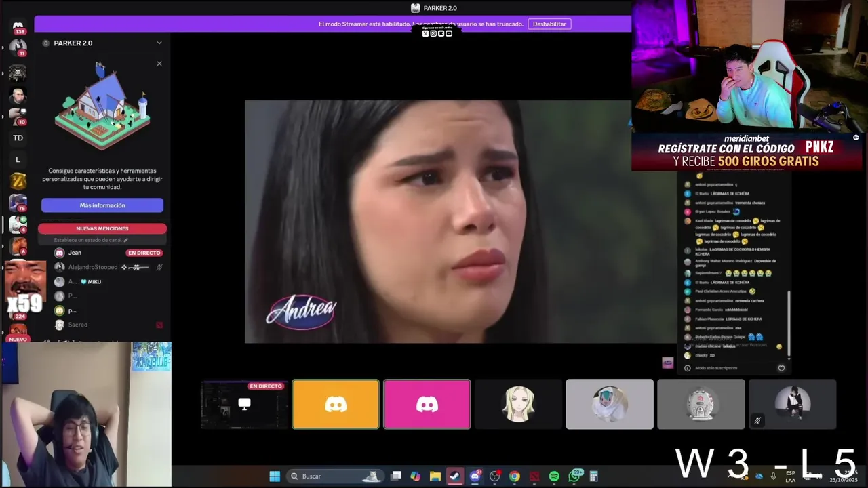
Task: Select the user with the MIKU tag
Action: [79, 281]
